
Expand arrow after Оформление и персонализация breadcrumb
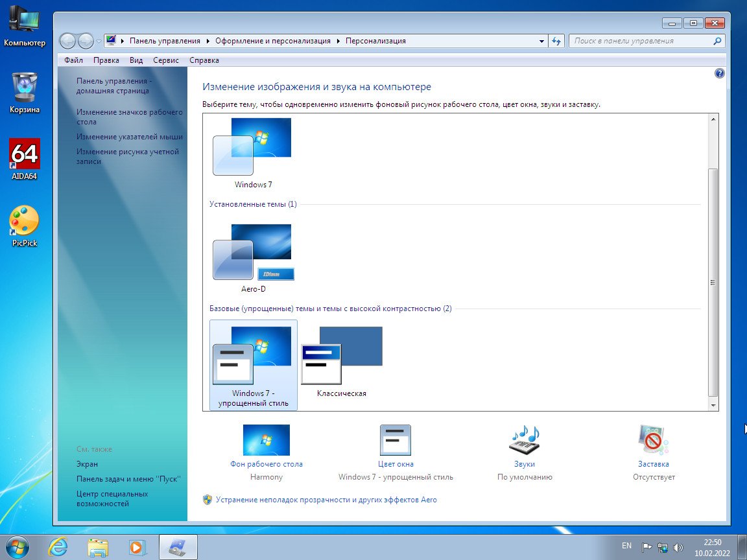(338, 41)
